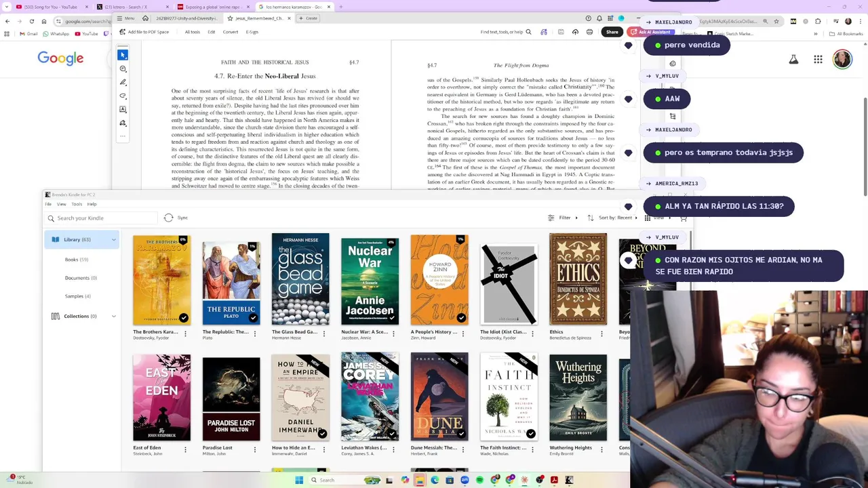The image size is (868, 488).
Task: Open The Glass Bead Game cover
Action: coord(300,279)
